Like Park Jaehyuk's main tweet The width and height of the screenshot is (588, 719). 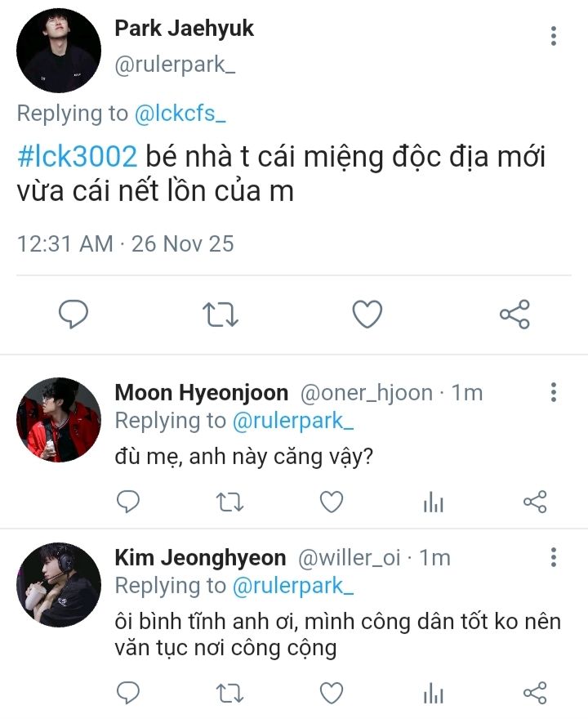tap(367, 314)
